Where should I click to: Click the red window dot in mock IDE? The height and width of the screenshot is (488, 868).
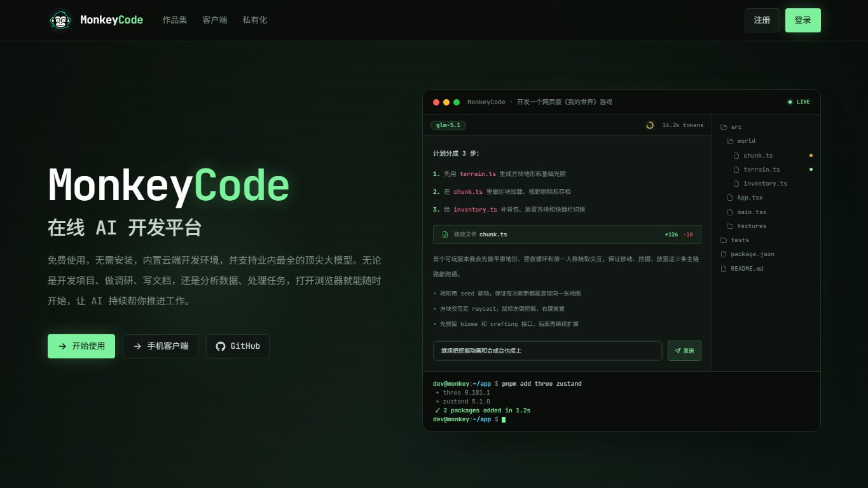pos(436,102)
